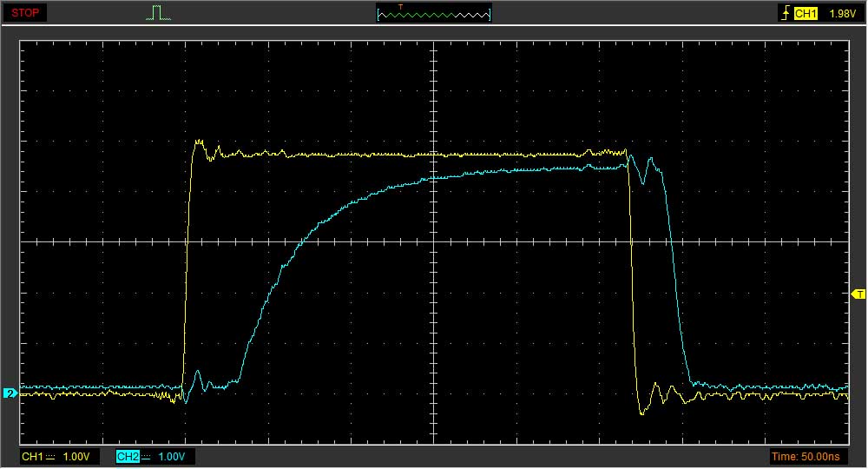Open the CH2 1.00V vertical scale

point(173,456)
